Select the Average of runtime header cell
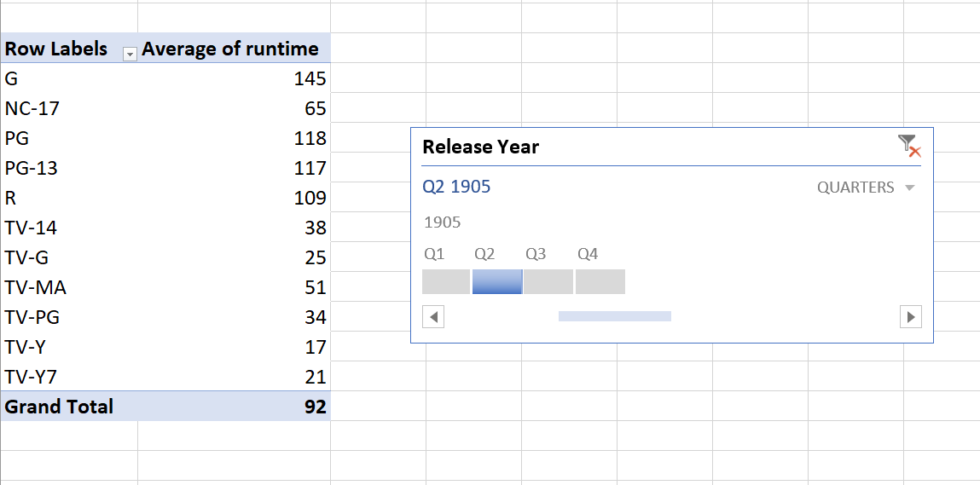The height and width of the screenshot is (485, 980). pyautogui.click(x=234, y=48)
